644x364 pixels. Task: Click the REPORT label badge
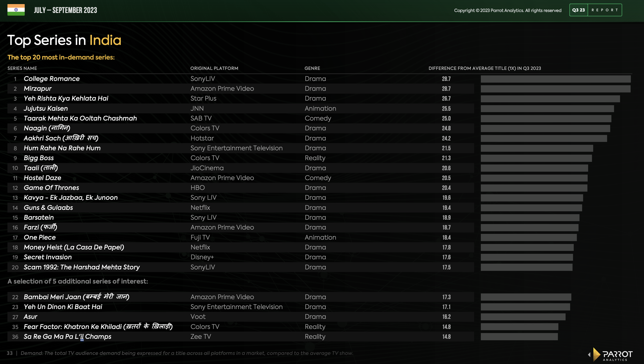(605, 10)
